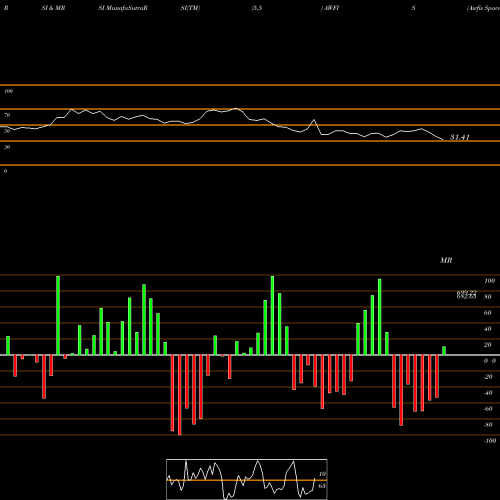500x500 pixels.
Task: Click the overlapping value label near 80
Action: (x=466, y=295)
